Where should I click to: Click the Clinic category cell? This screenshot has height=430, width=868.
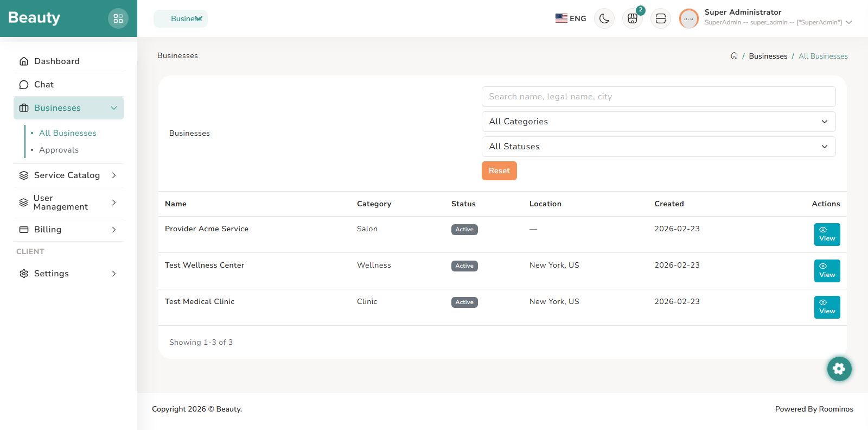click(x=367, y=301)
